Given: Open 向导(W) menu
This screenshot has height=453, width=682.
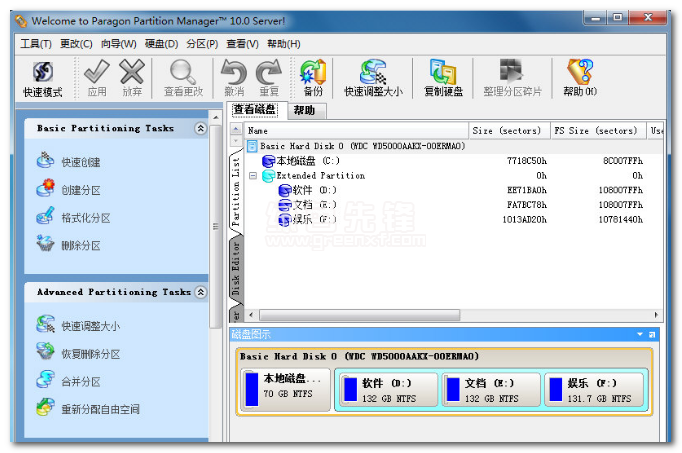Looking at the screenshot, I should coord(118,44).
